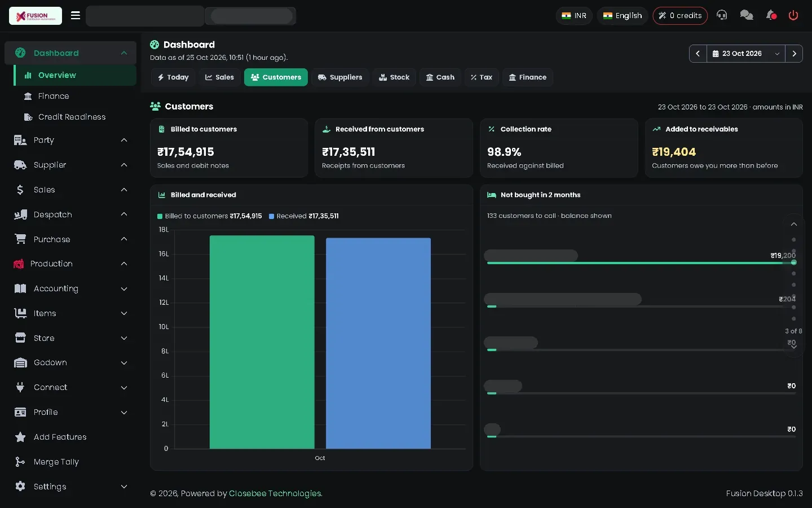Click the Added to receivables card
The height and width of the screenshot is (508, 812).
tap(723, 148)
